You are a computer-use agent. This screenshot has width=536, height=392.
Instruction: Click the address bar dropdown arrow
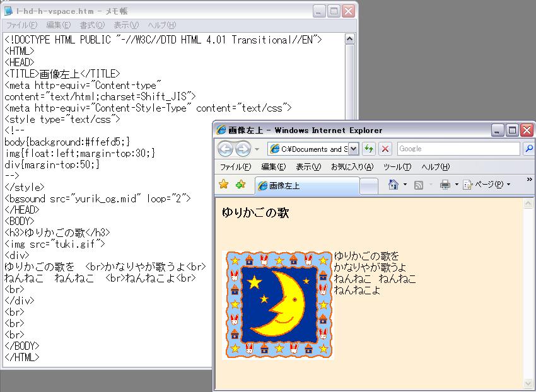354,149
